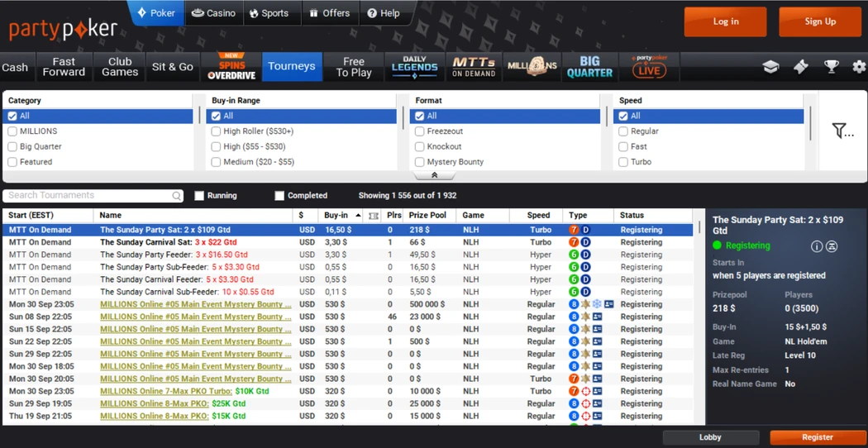This screenshot has height=448, width=868.
Task: Switch to the Casino tab
Action: 213,13
